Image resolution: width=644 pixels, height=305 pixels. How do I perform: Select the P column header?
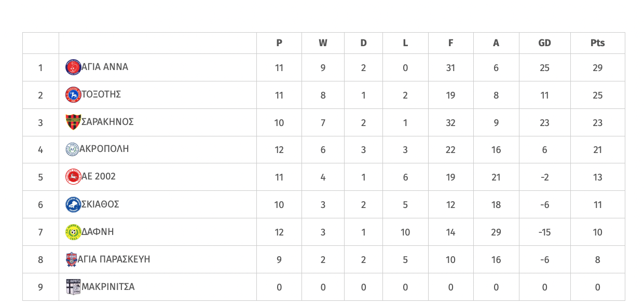pyautogui.click(x=279, y=43)
